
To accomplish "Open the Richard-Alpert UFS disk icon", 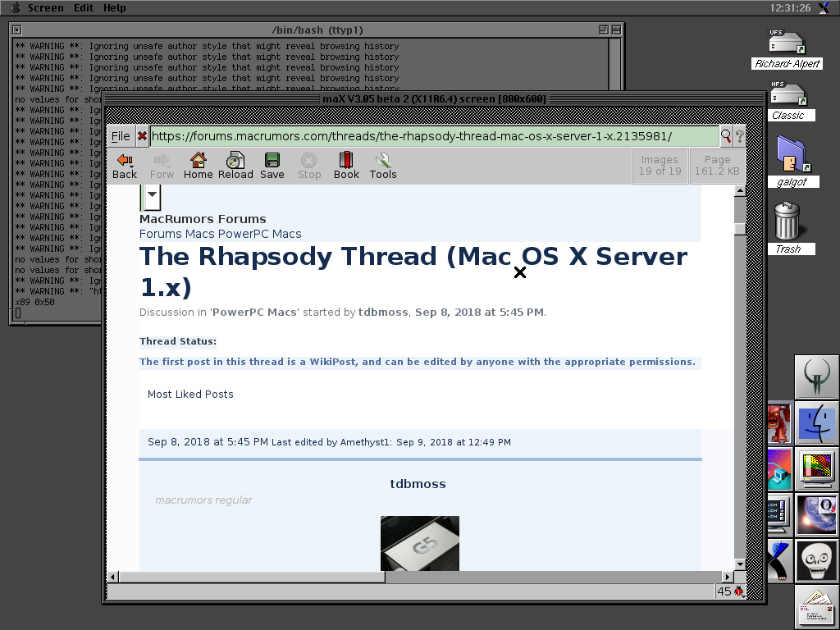I will click(787, 48).
